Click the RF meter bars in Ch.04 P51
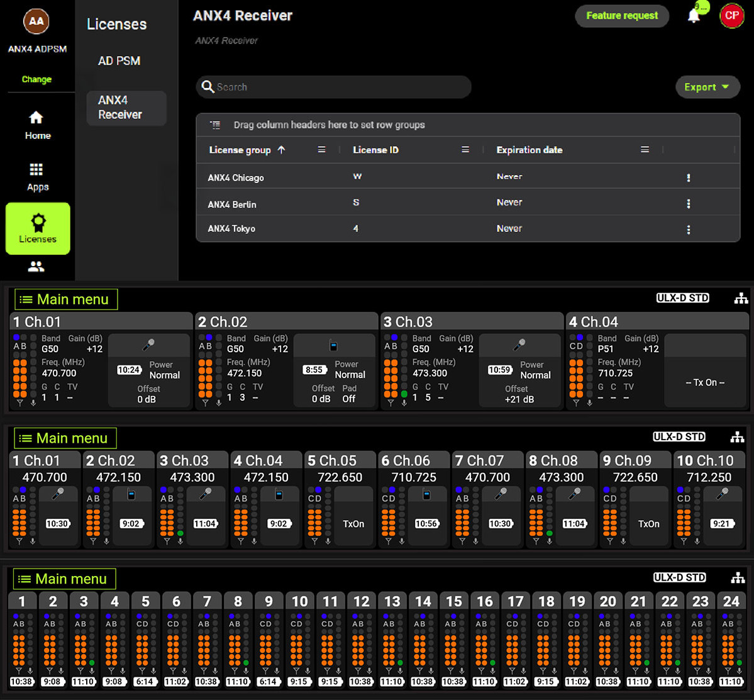754x700 pixels. 576,378
